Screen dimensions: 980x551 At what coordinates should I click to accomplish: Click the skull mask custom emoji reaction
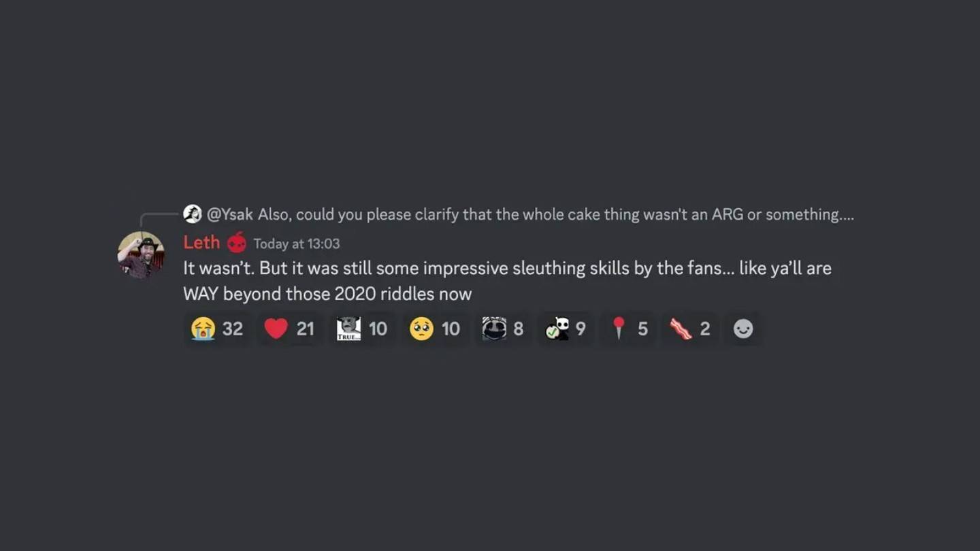pyautogui.click(x=493, y=329)
